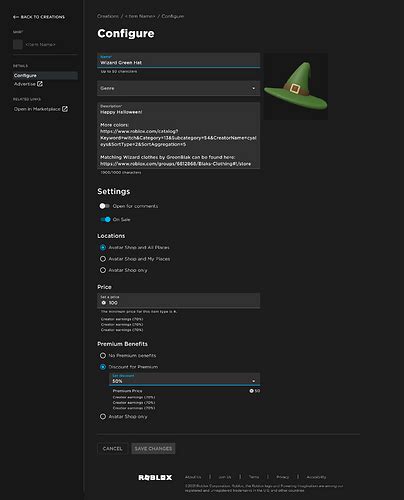Screen dimensions: 404x500
Task: Click the Set discount dropdown arrow
Action: (x=254, y=381)
